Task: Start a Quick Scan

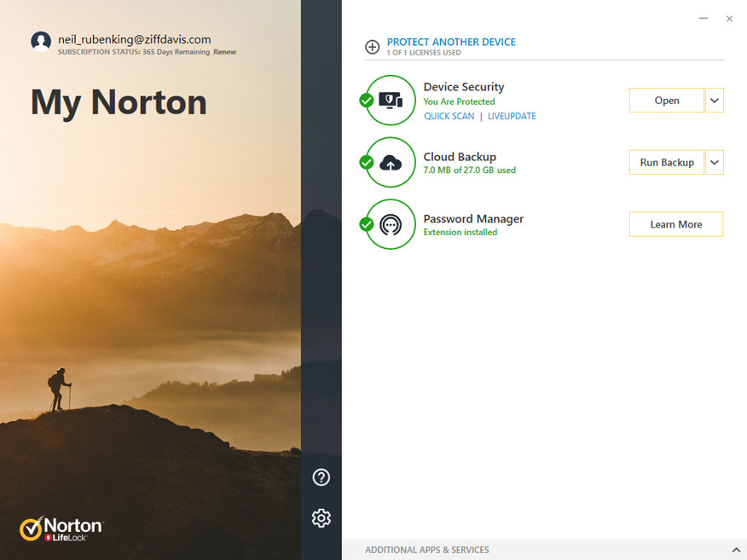Action: pyautogui.click(x=449, y=116)
